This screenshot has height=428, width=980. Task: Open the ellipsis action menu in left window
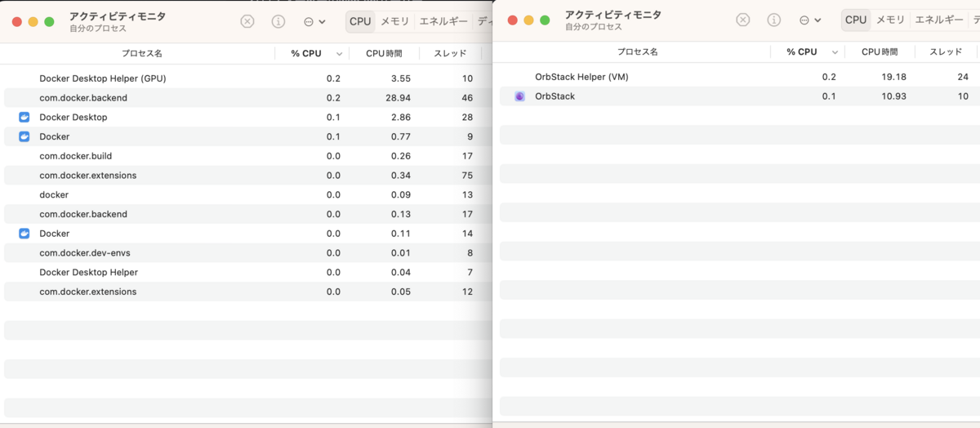click(x=314, y=21)
